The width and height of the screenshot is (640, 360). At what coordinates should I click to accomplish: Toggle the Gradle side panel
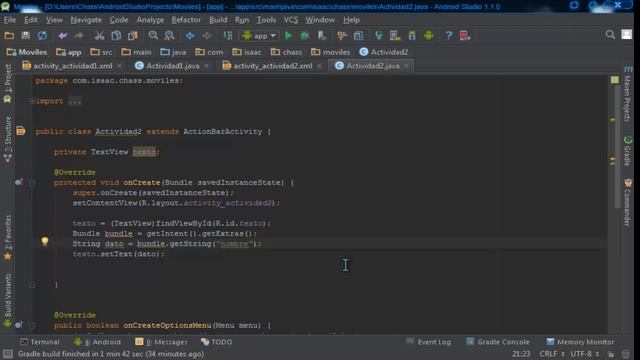(628, 151)
